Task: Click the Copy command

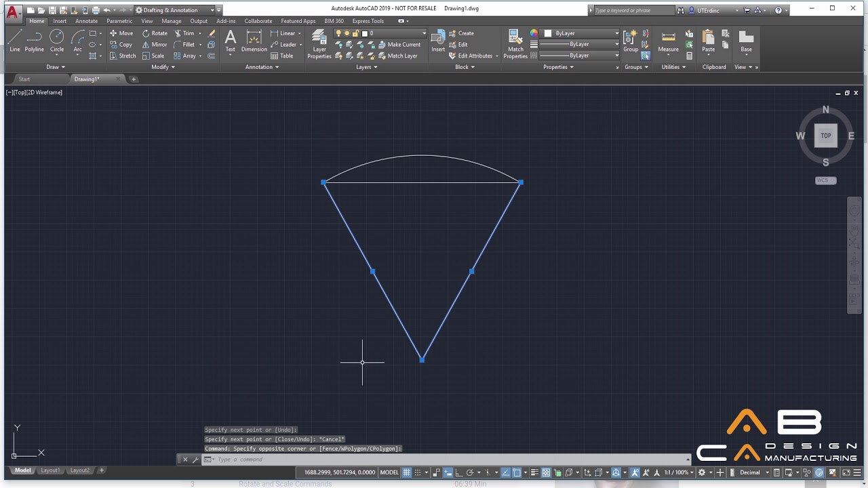Action: tap(121, 45)
